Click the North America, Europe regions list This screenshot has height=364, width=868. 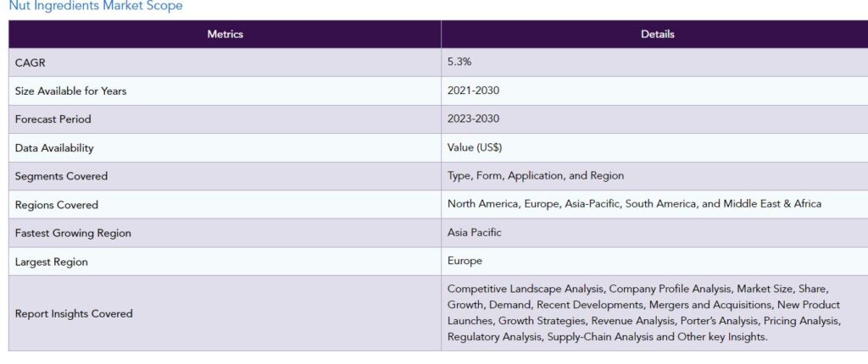pos(634,204)
